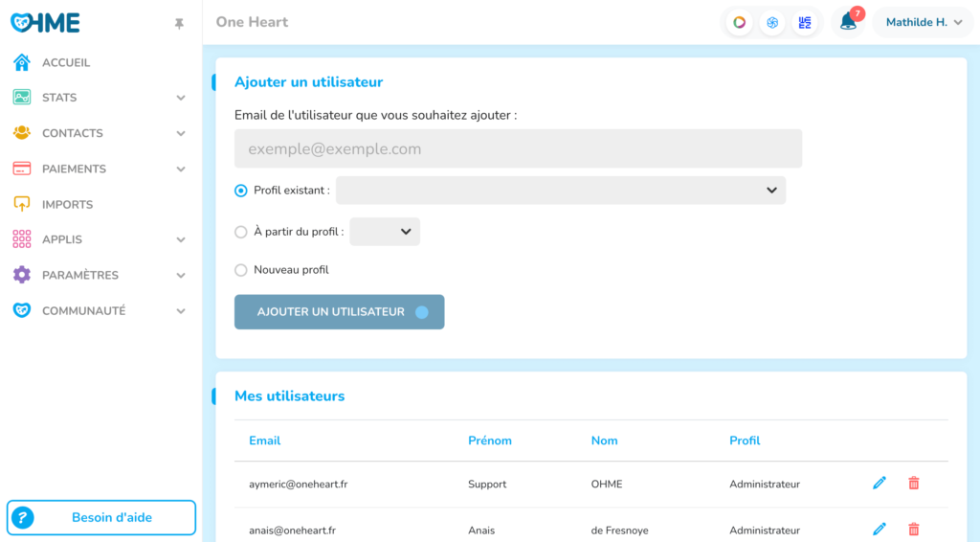Image resolution: width=980 pixels, height=542 pixels.
Task: Select the 'À partir du profil' radio button
Action: point(241,232)
